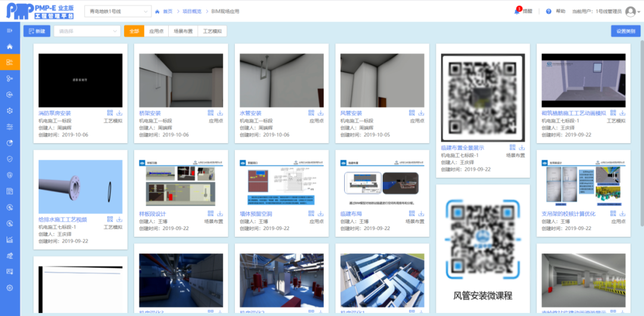This screenshot has width=644, height=316.
Task: Open the pipe flange thumbnail of 给排水施工工艺视频
Action: (80, 187)
